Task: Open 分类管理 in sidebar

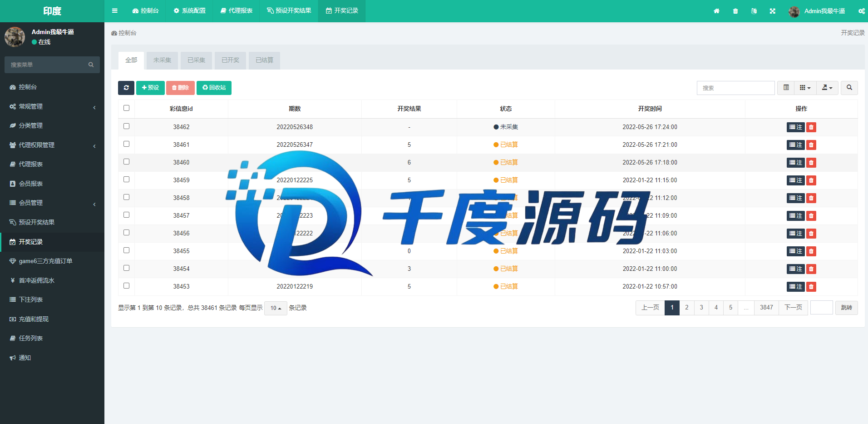Action: pos(52,125)
